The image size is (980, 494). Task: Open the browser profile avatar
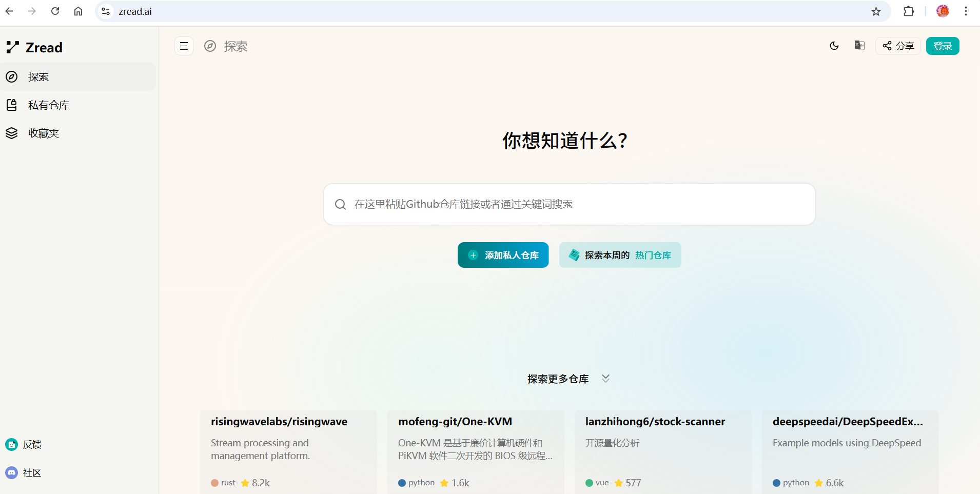tap(943, 11)
